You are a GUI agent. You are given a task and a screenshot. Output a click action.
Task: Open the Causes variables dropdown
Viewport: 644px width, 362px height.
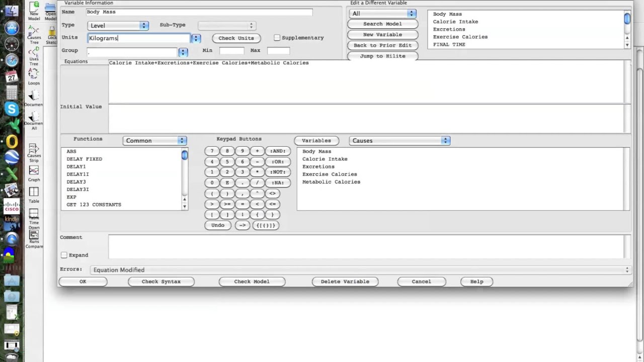[399, 141]
